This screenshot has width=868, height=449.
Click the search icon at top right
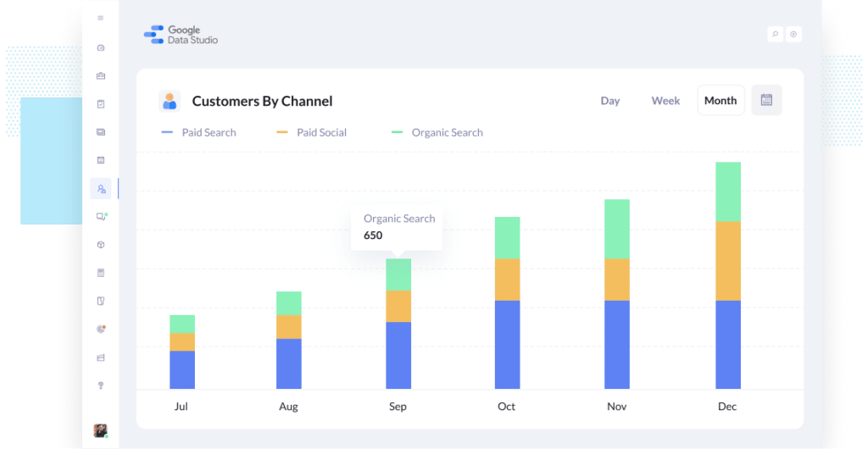click(775, 34)
